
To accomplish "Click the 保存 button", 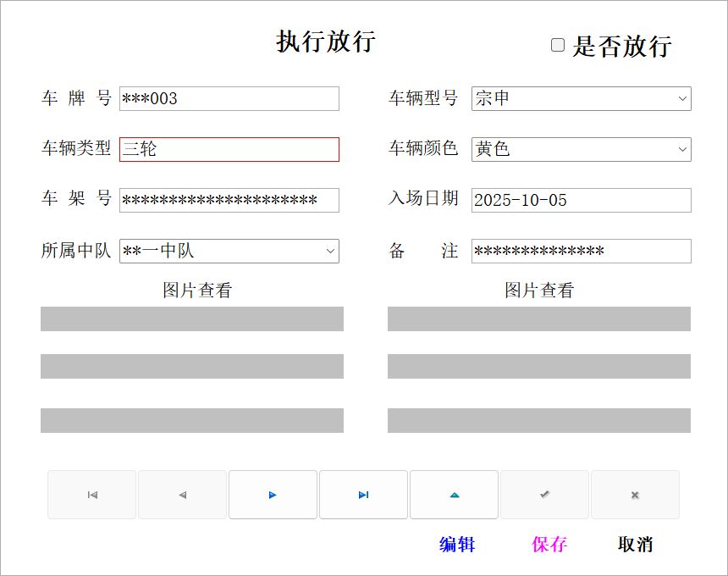I will [549, 544].
